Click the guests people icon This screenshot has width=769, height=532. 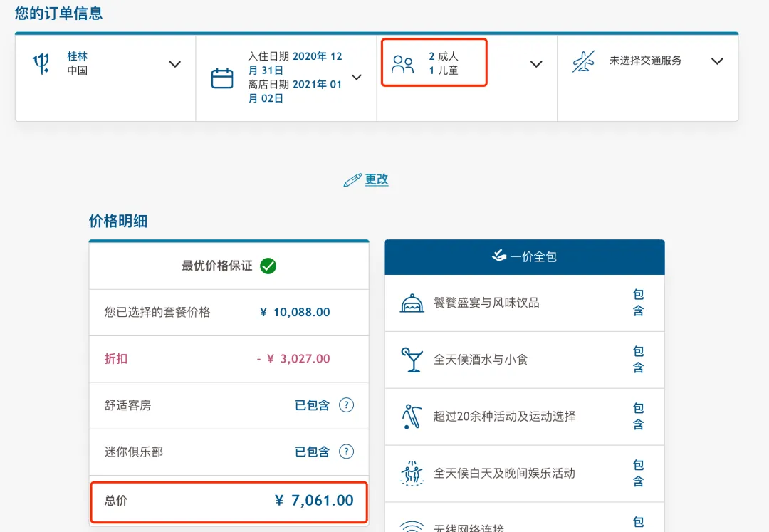click(x=403, y=65)
